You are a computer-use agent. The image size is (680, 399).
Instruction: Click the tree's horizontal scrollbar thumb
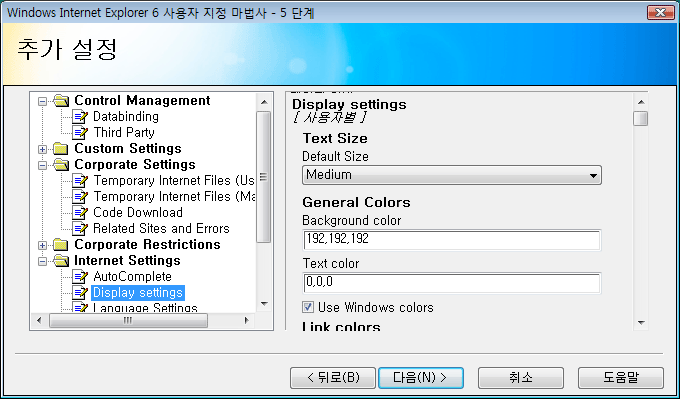128,321
